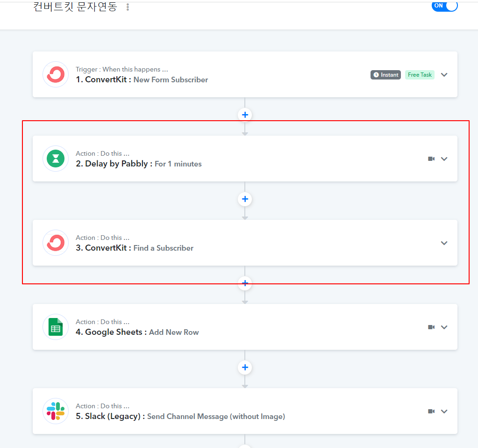Expand the ConvertKit New Form Subscriber step
The height and width of the screenshot is (448, 478).
[444, 75]
